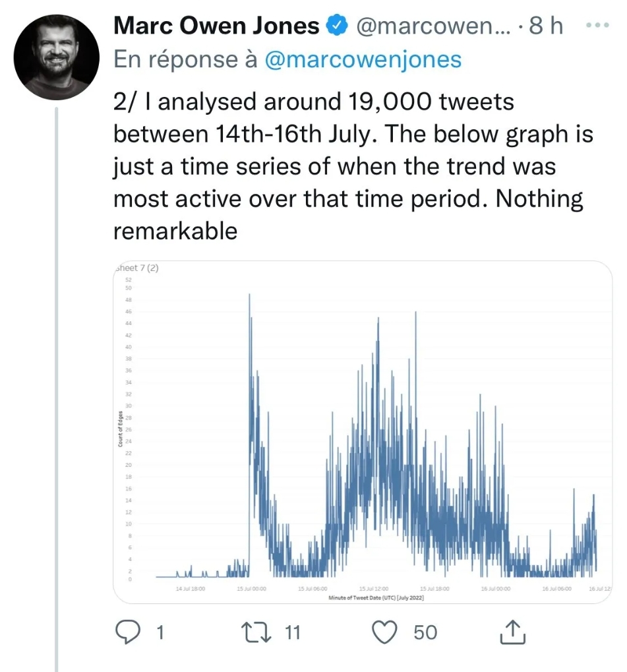Reply using the speech bubble icon
This screenshot has width=627, height=672.
click(126, 632)
